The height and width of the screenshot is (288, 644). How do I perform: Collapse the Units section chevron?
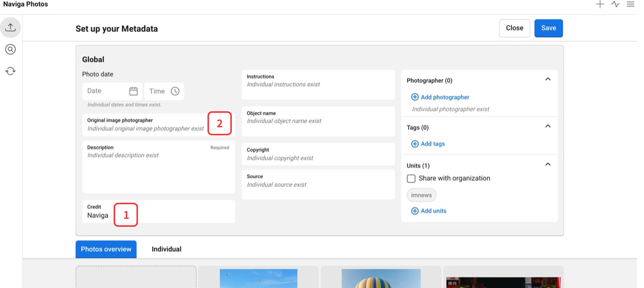coord(548,164)
